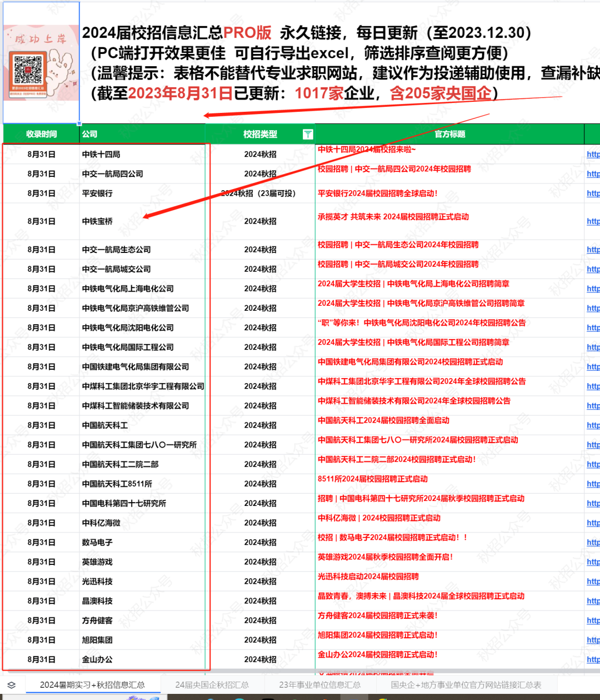Select the company cell 光迅科技
Screen dimensions: 600x700
coord(142,582)
